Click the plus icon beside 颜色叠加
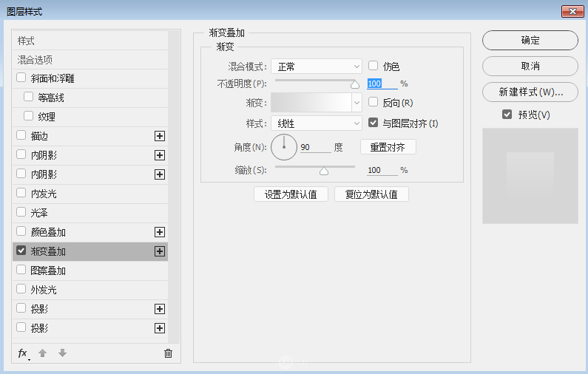The image size is (588, 374). [x=159, y=232]
